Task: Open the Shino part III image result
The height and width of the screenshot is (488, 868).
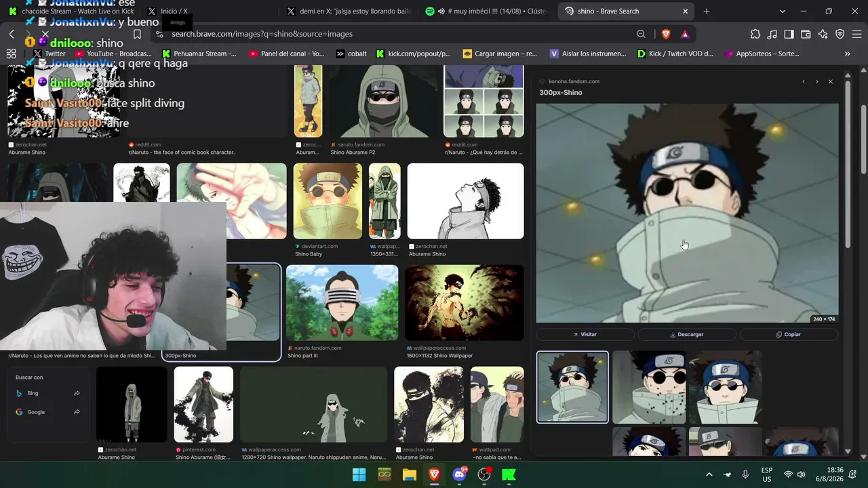Action: [342, 302]
